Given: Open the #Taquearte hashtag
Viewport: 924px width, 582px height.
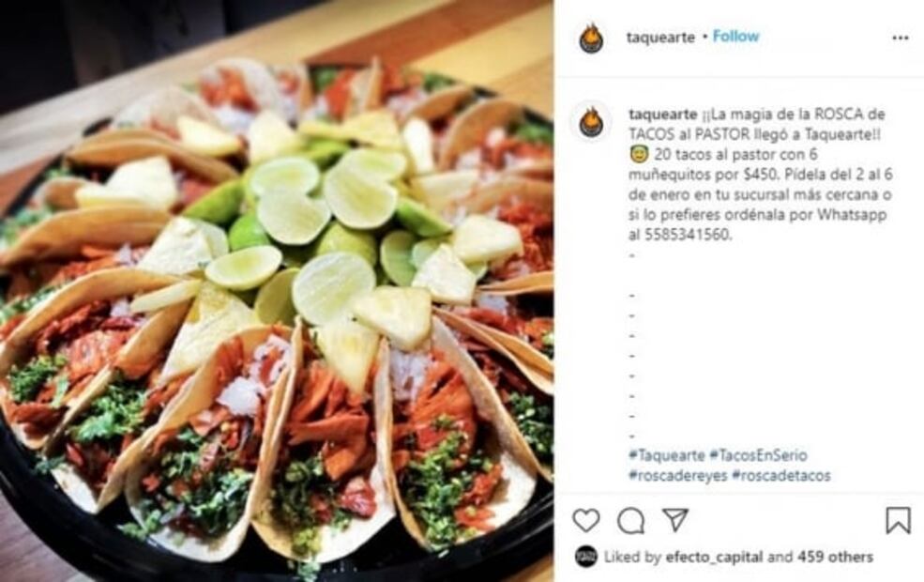Looking at the screenshot, I should point(666,455).
